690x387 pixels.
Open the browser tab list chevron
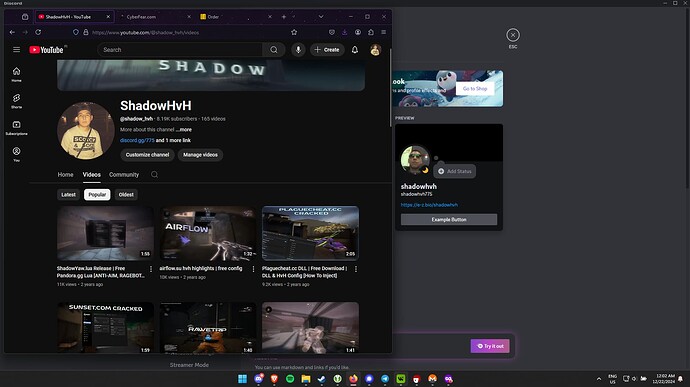click(x=321, y=17)
